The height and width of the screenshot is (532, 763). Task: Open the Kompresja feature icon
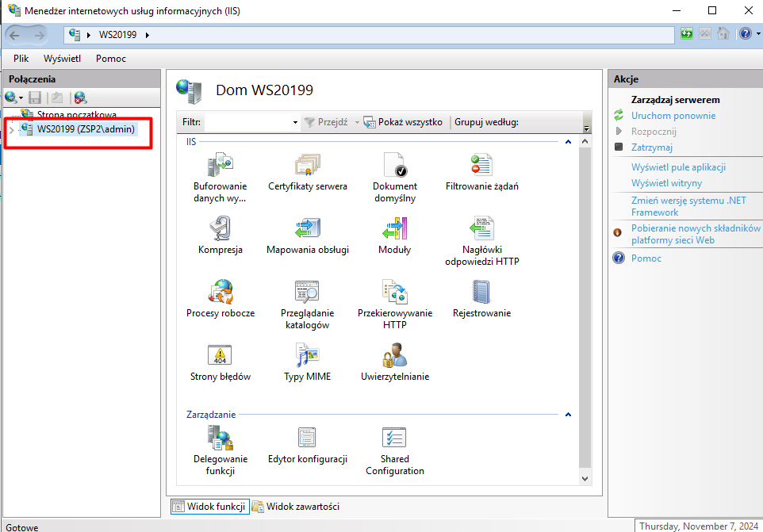220,228
